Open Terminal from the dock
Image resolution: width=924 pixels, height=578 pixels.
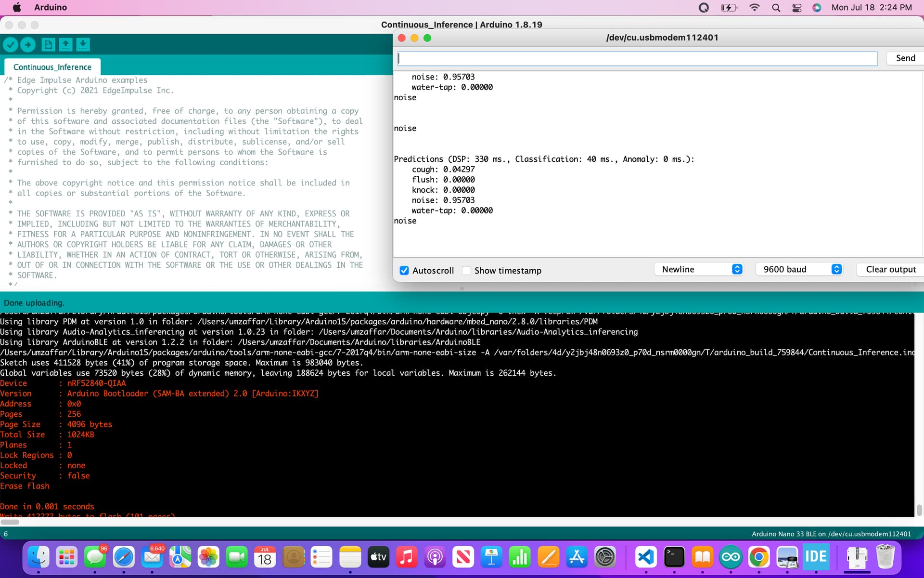674,557
